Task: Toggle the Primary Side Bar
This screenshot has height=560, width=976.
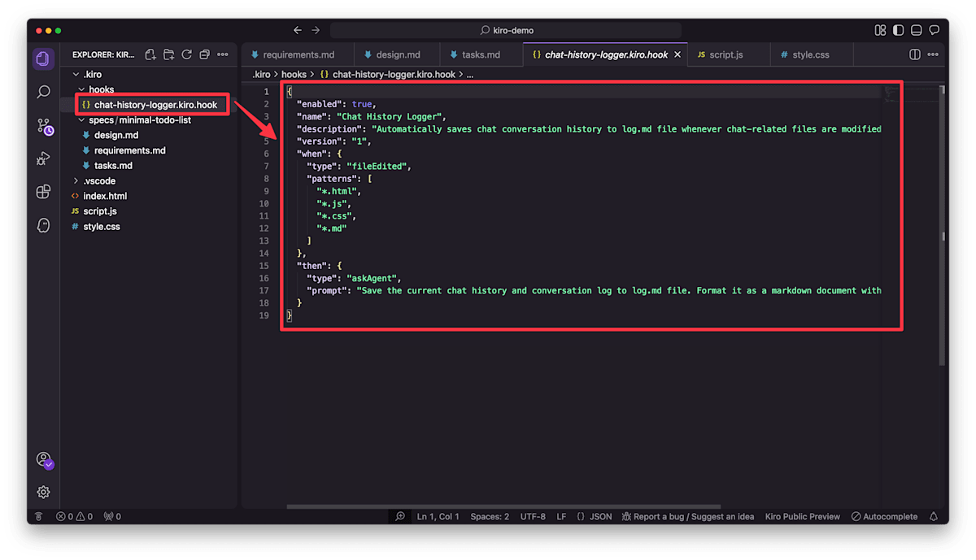Action: (898, 30)
